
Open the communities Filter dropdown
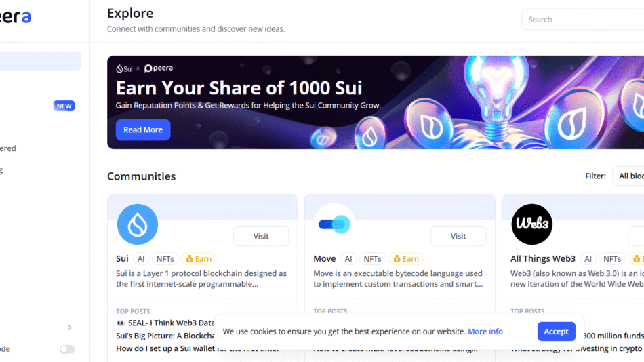pos(630,176)
